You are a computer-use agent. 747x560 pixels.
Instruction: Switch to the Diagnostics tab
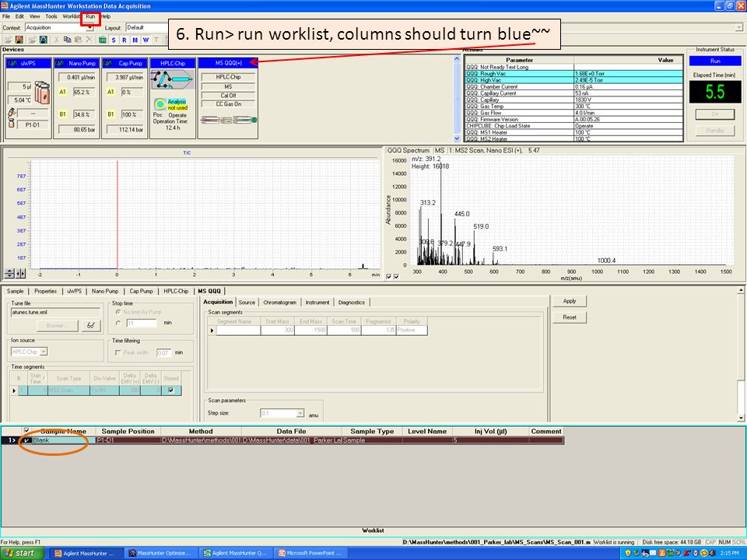tap(351, 303)
